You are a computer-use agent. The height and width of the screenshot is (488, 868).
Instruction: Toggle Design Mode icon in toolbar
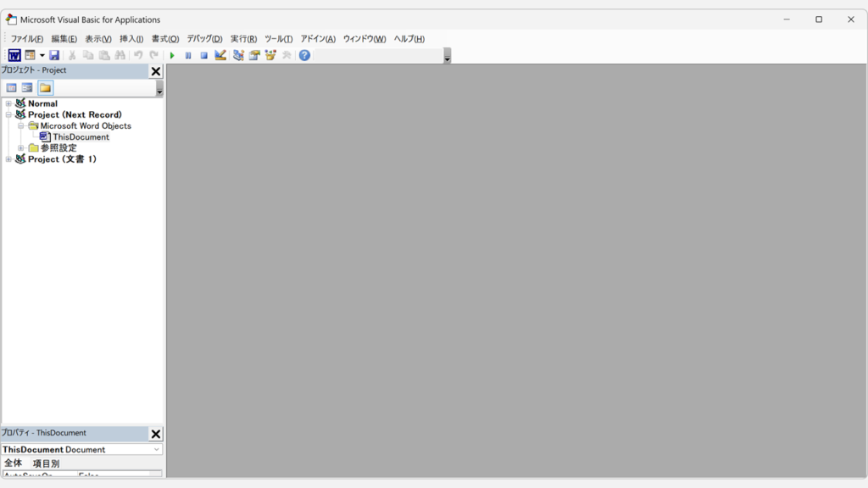click(220, 55)
